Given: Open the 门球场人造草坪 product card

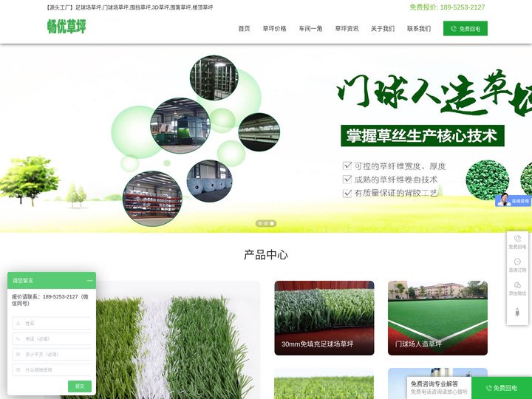Looking at the screenshot, I should (x=437, y=318).
